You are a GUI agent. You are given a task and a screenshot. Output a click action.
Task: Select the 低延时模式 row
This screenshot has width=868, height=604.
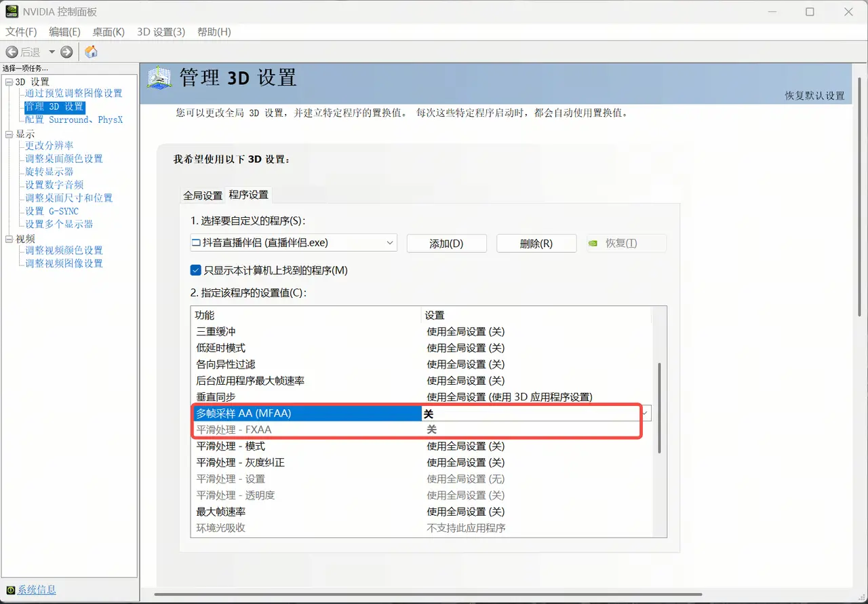tap(421, 348)
